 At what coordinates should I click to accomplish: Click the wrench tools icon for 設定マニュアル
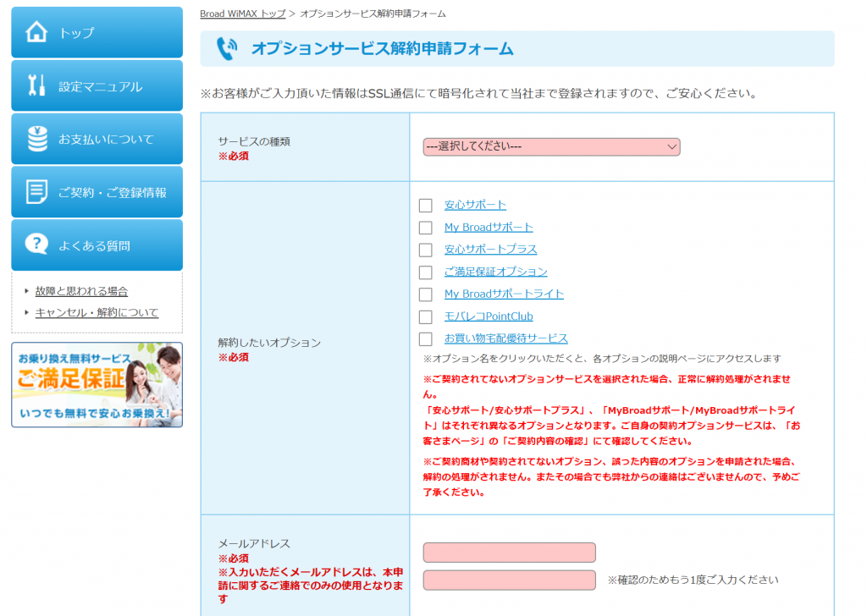(36, 85)
